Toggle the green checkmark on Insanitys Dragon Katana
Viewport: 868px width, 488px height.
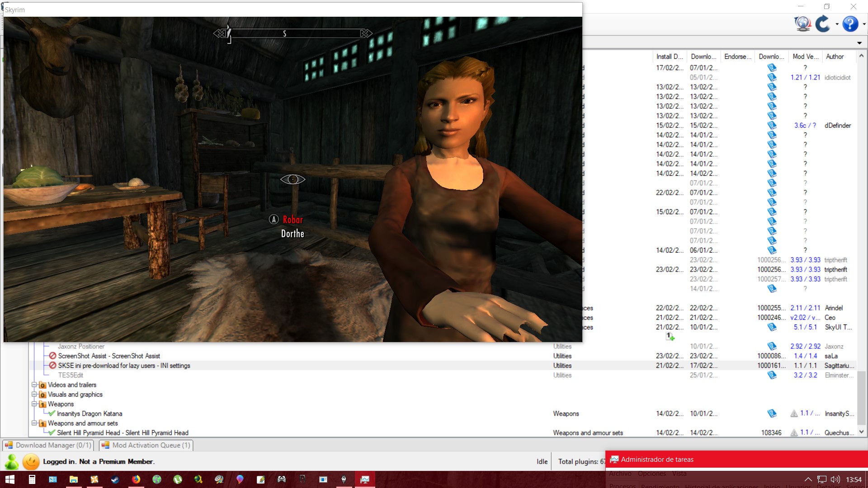(52, 413)
